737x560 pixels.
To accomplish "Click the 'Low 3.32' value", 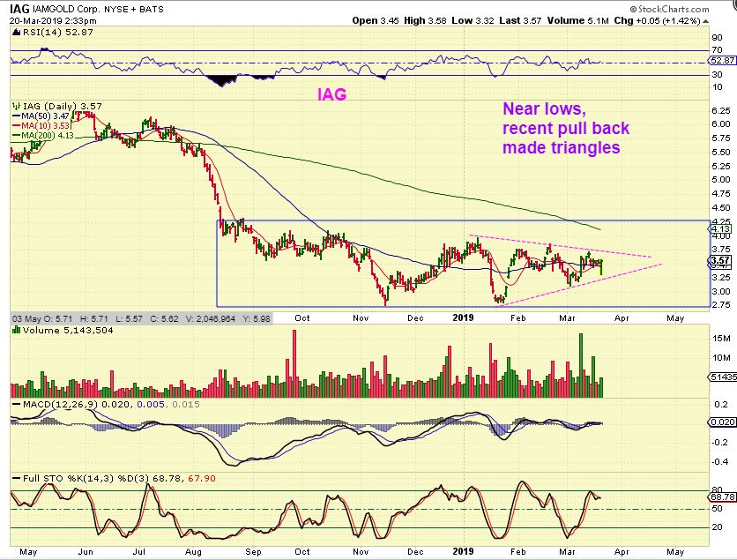I will tap(473, 20).
